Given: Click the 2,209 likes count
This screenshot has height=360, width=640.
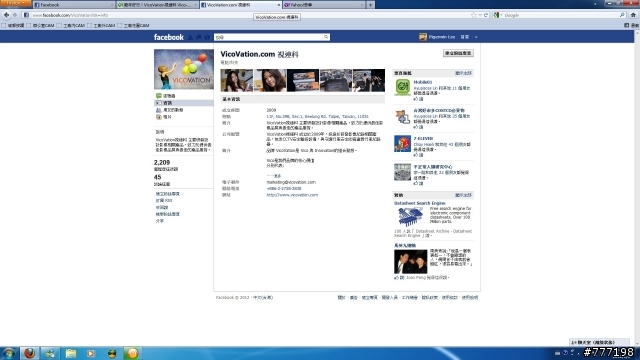Looking at the screenshot, I should tap(162, 162).
